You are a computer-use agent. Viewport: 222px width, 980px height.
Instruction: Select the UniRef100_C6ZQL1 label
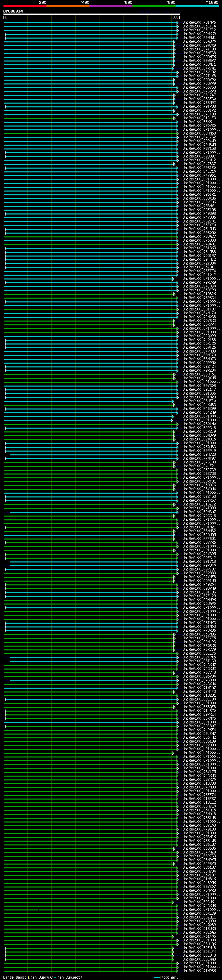coord(199,917)
